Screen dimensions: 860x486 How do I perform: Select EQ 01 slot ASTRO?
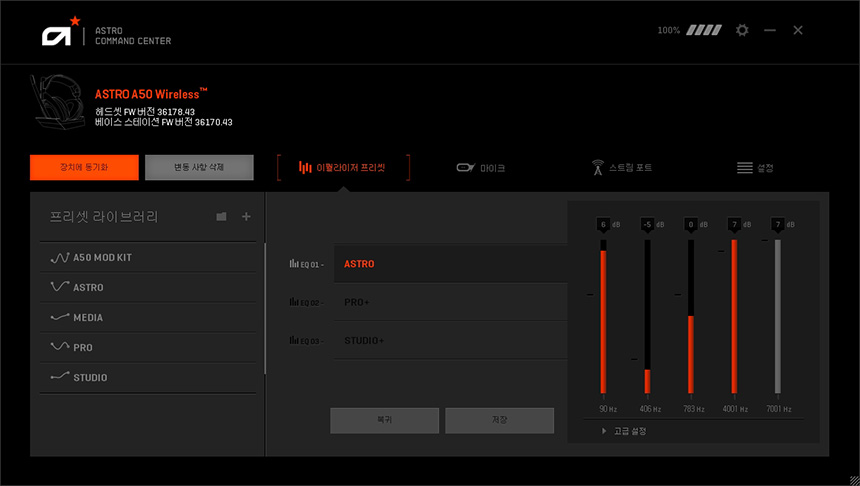click(x=450, y=264)
